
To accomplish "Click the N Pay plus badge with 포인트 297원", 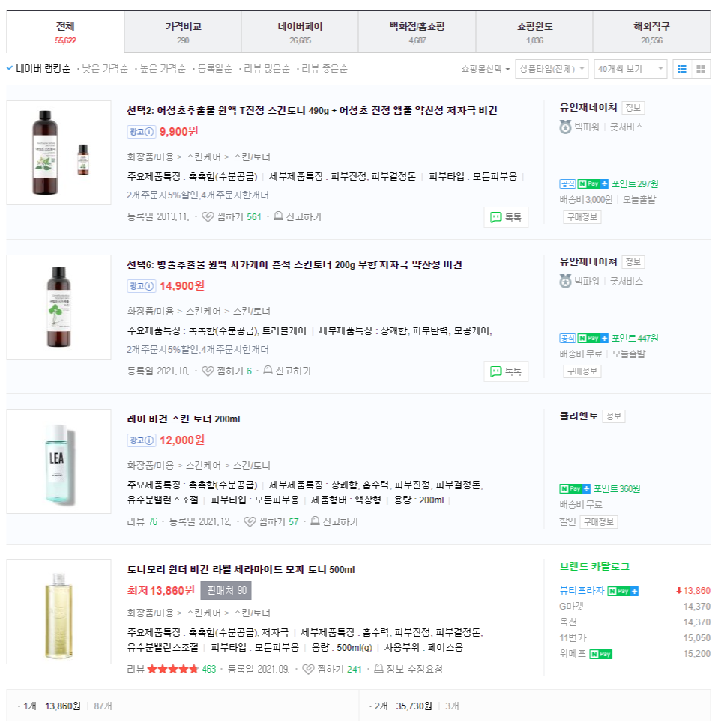I will coord(593,183).
